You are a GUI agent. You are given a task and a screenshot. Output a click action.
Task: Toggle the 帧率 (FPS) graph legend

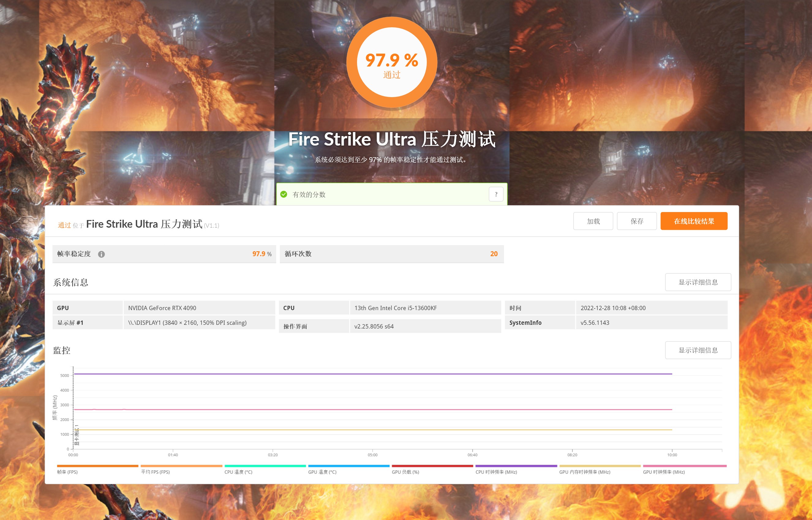pos(67,472)
